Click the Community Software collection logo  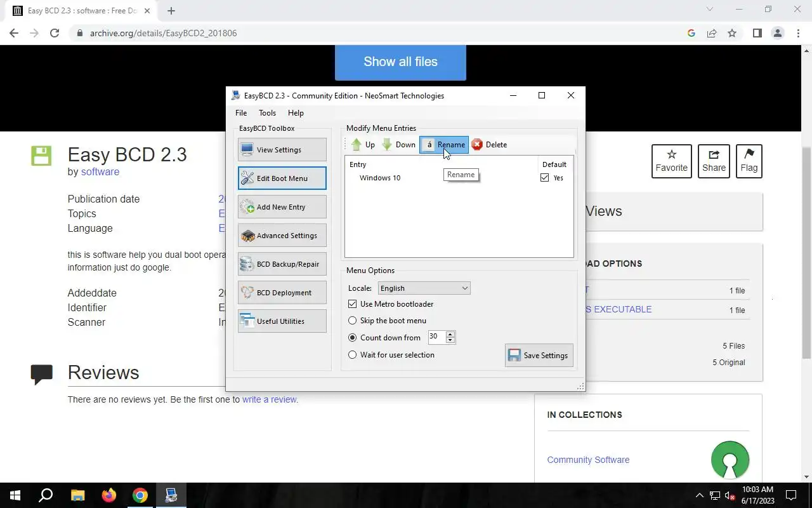pos(730,460)
